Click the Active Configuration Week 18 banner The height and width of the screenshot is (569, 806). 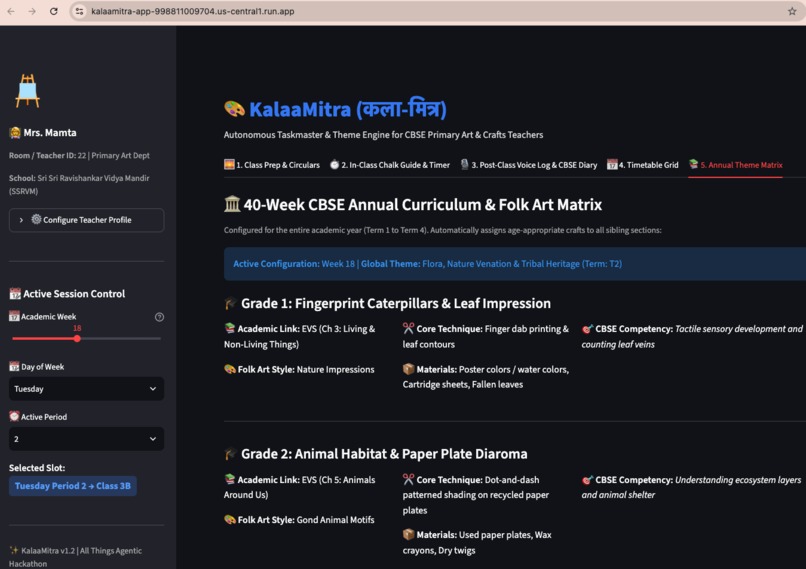[515, 264]
